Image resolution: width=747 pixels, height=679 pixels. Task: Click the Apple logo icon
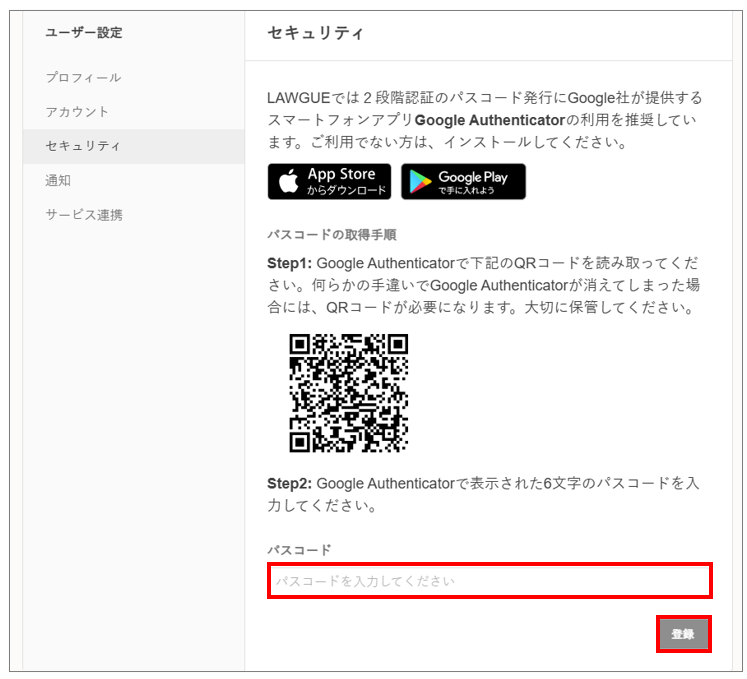(x=288, y=181)
